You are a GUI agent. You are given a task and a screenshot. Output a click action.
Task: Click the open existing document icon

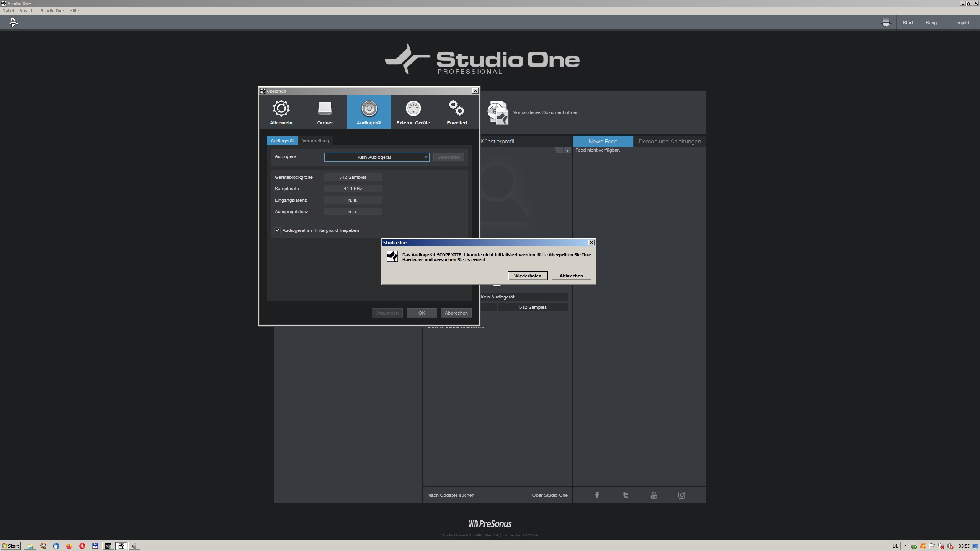coord(497,112)
